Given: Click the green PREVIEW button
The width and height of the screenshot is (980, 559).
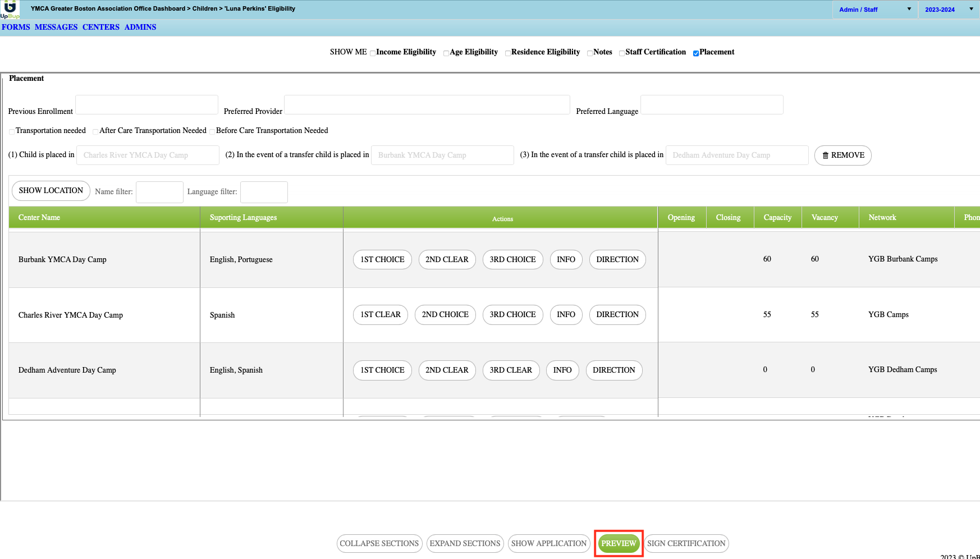Looking at the screenshot, I should 619,543.
